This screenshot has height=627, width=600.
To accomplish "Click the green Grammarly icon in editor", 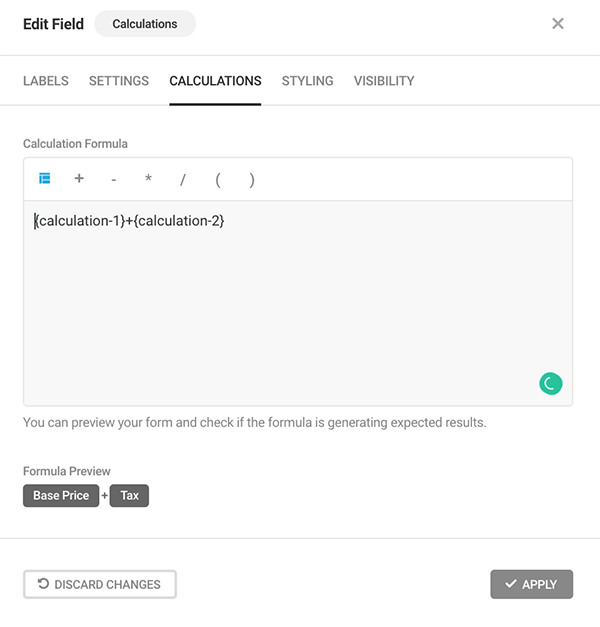I will 550,382.
